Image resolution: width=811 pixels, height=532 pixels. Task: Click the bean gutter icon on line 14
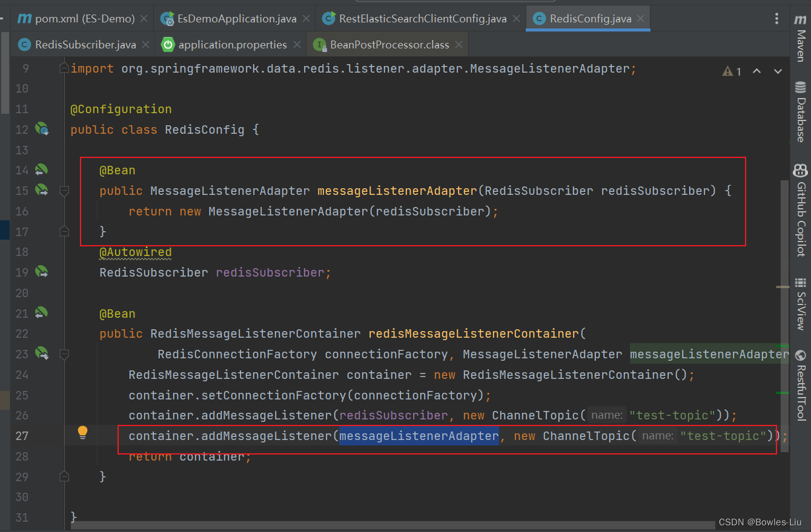coord(41,169)
